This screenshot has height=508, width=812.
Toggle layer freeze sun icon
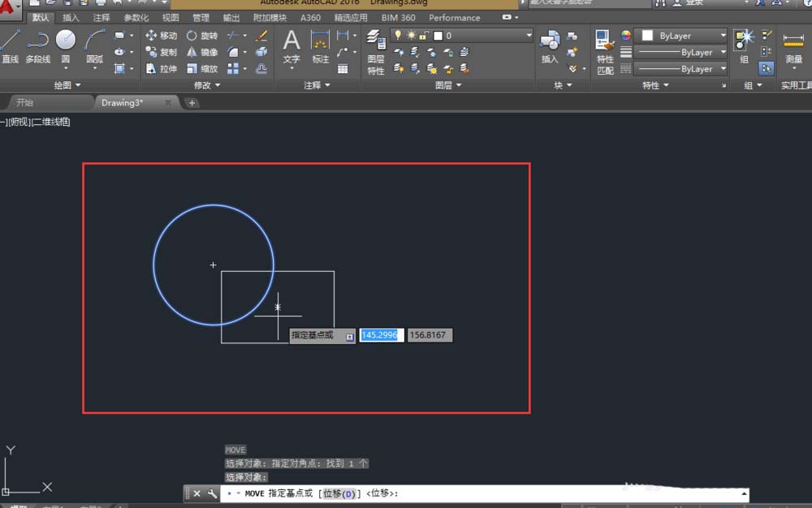pos(412,36)
